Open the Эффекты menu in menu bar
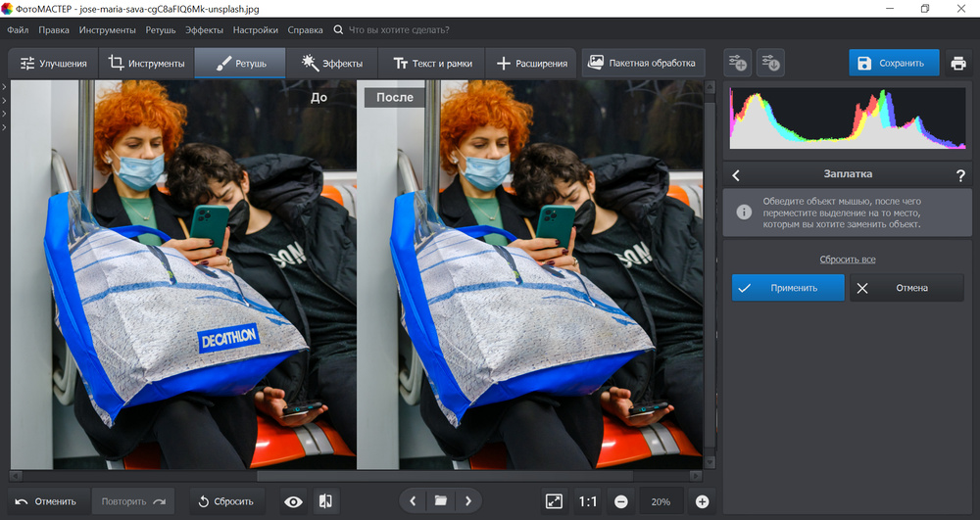980x520 pixels. tap(204, 30)
